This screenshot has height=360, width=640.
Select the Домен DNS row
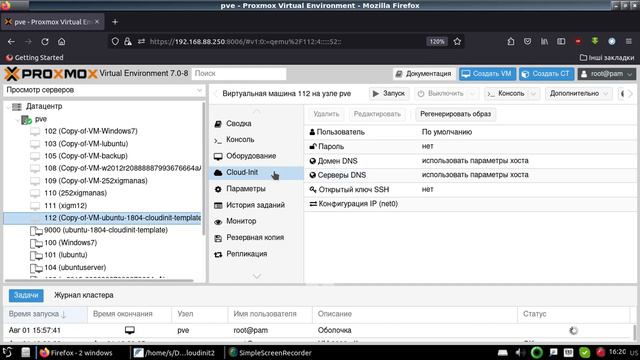(471, 161)
